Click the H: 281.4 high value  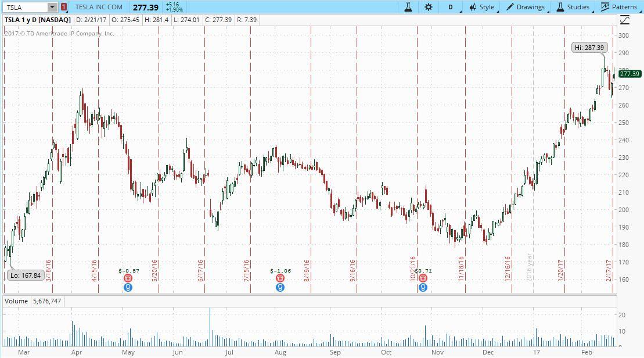(156, 20)
